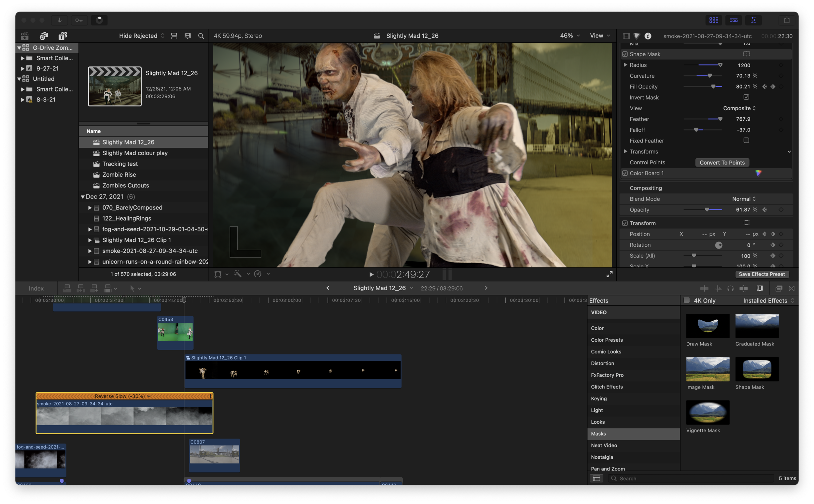Open the keyword editor key icon

point(79,20)
